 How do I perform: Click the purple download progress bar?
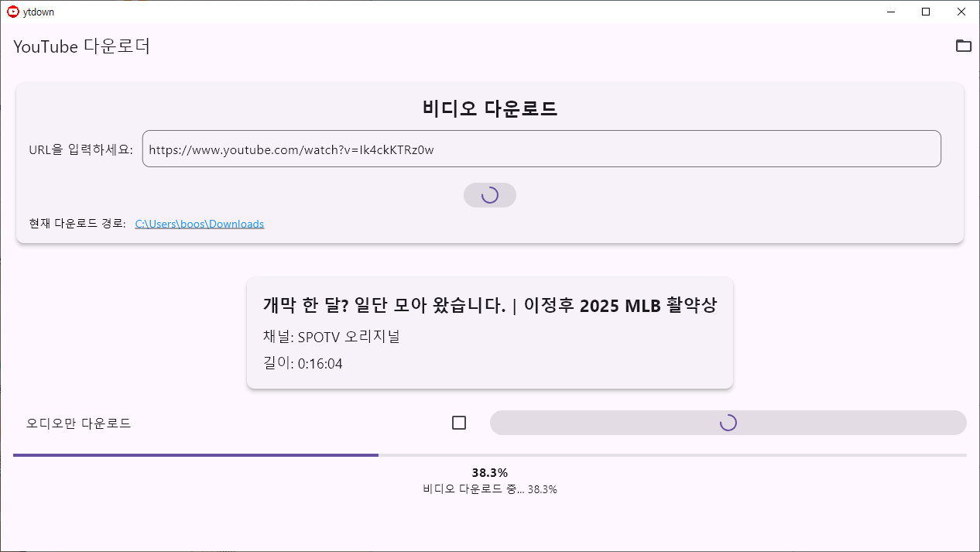click(x=490, y=455)
